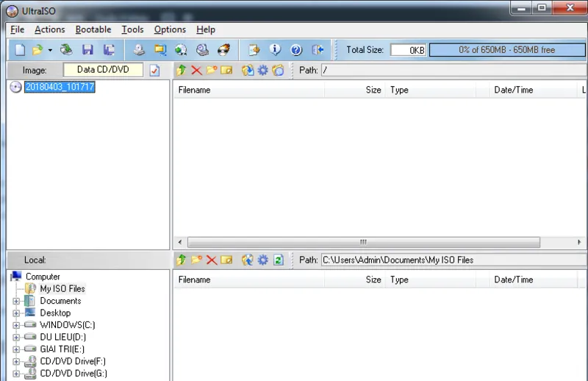Create new folder in image toolbar
This screenshot has height=381, width=588.
212,70
